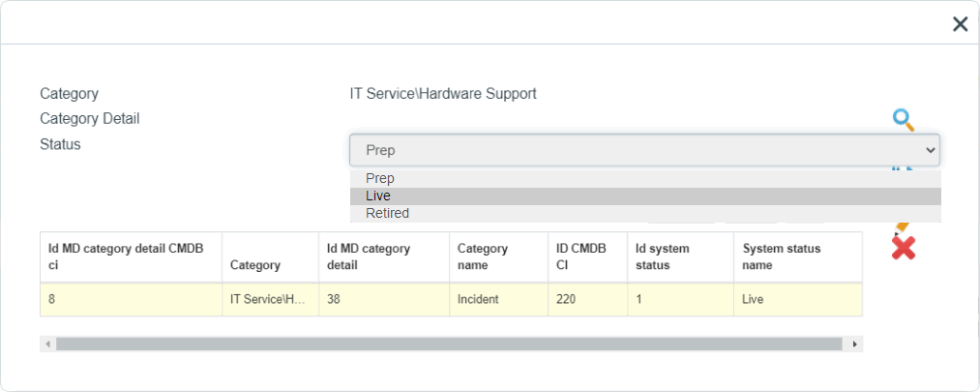The image size is (980, 392).
Task: Click the red X delete icon
Action: tap(904, 248)
